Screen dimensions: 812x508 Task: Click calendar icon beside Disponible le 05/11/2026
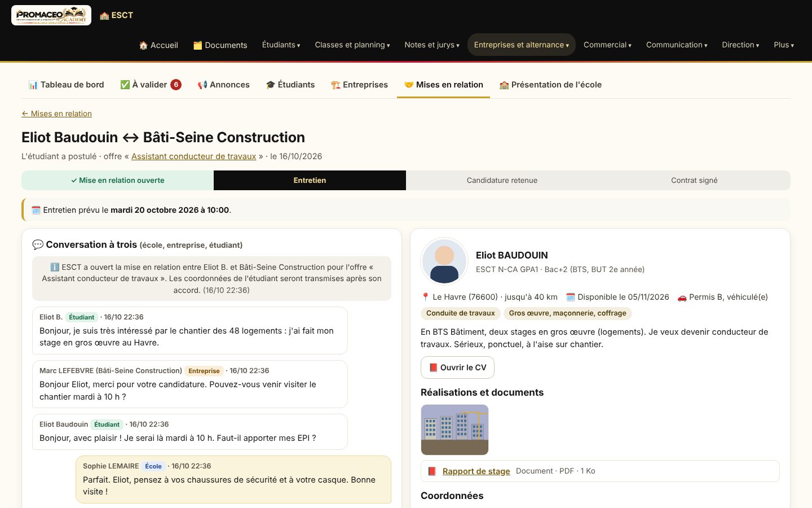pos(571,297)
